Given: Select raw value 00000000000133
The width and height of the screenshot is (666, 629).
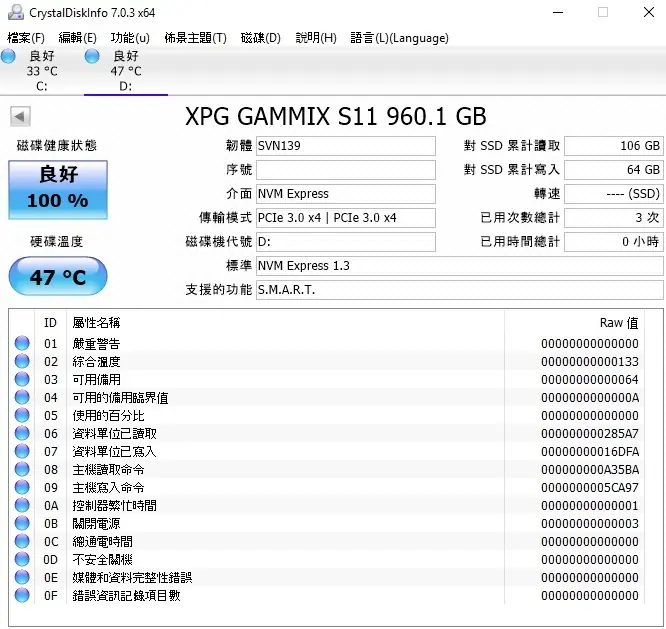Looking at the screenshot, I should [590, 361].
